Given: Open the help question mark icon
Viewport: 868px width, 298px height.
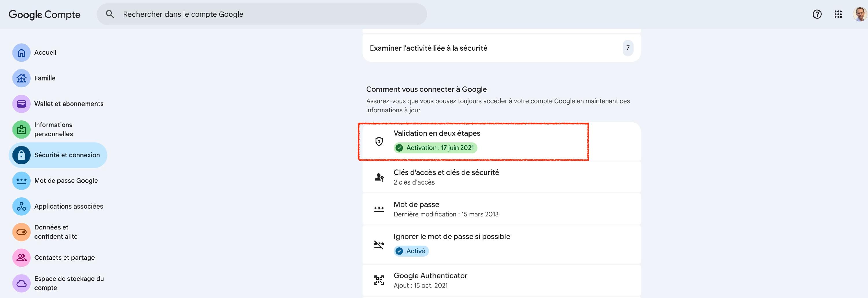Looking at the screenshot, I should click(x=817, y=14).
